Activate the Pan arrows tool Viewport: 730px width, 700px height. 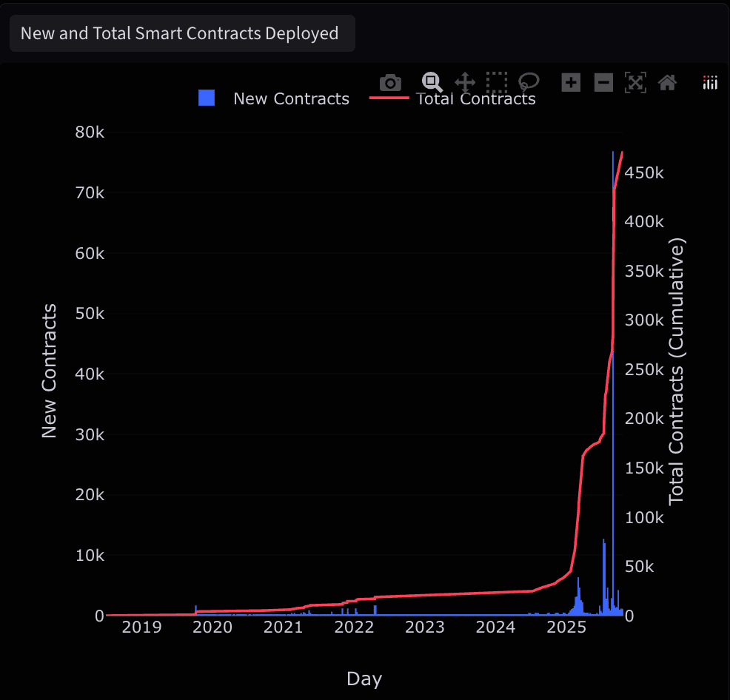point(464,82)
